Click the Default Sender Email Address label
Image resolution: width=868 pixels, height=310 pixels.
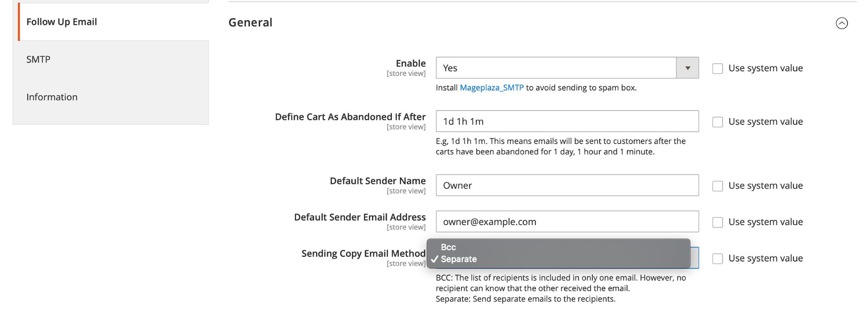point(360,217)
